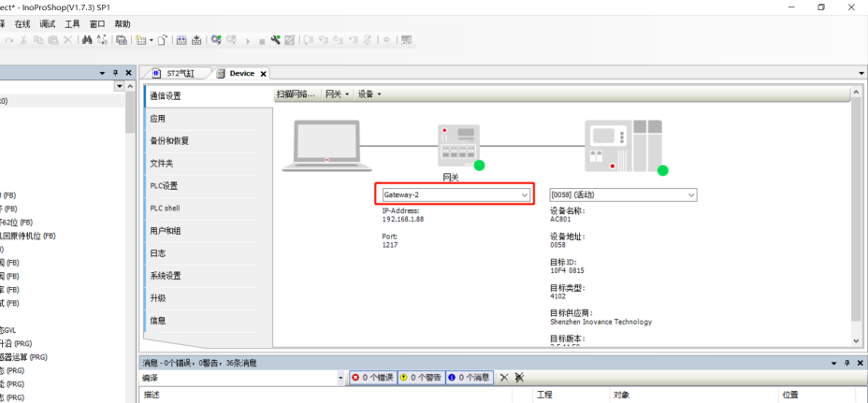This screenshot has height=403, width=868.
Task: Open the PLC shell settings page
Action: (166, 208)
